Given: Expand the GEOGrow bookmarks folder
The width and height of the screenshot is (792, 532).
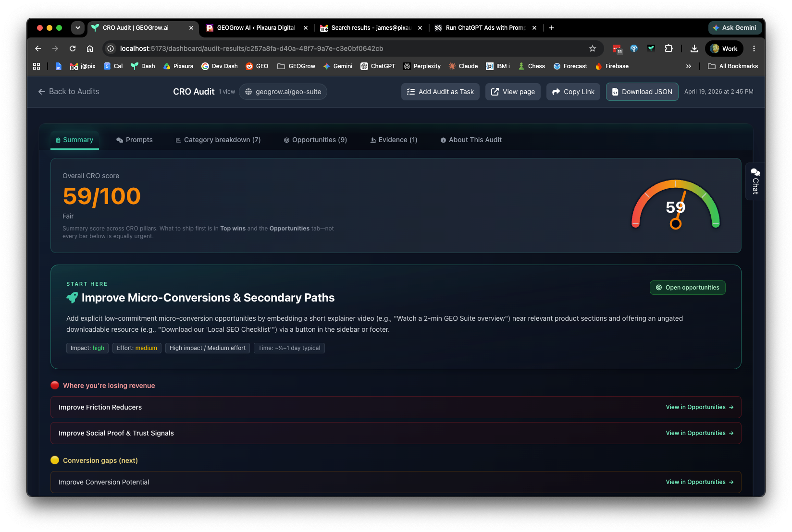Looking at the screenshot, I should click(x=297, y=66).
